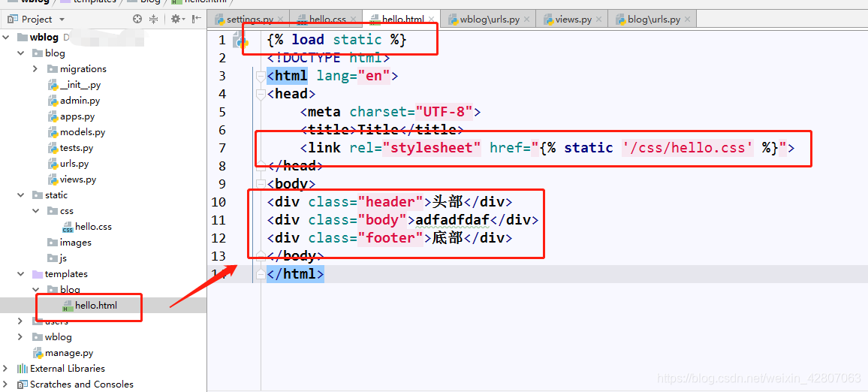Click the "footer" class value
Image resolution: width=868 pixels, height=392 pixels.
390,238
